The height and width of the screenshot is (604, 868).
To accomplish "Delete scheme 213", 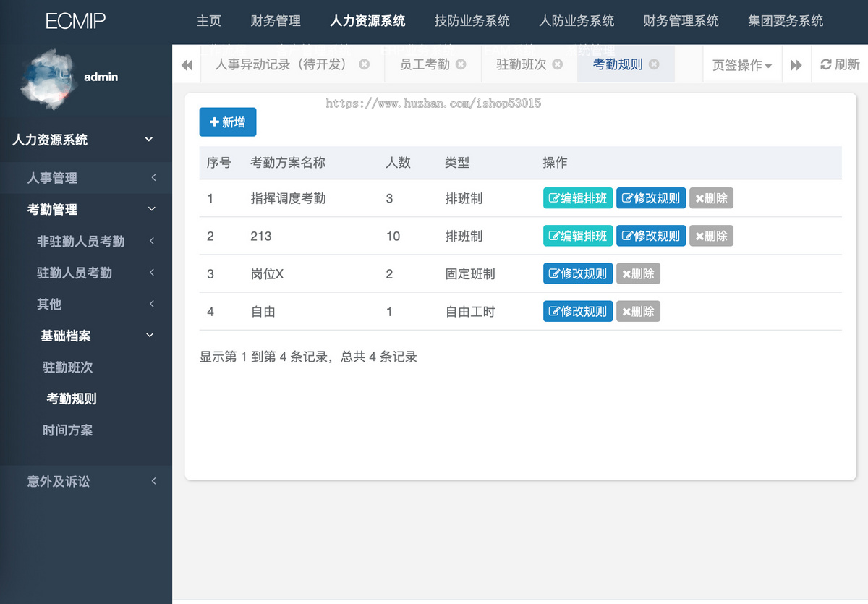I will tap(711, 236).
